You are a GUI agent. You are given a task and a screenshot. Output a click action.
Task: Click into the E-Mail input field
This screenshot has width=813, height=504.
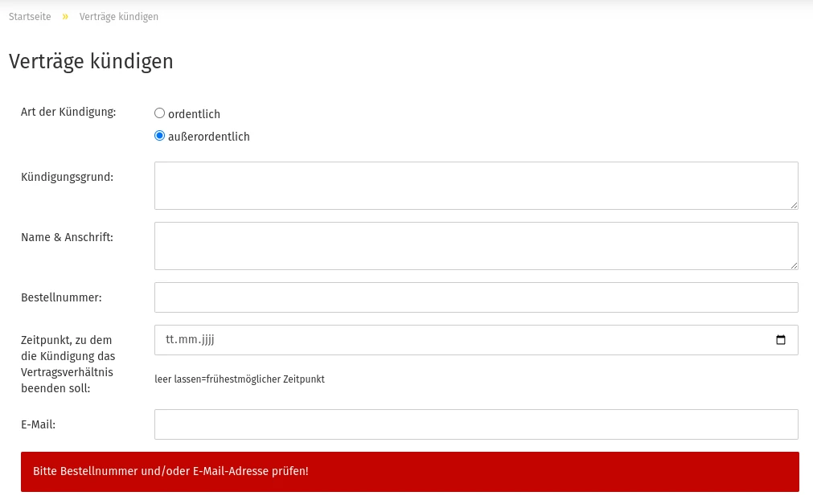tap(476, 424)
